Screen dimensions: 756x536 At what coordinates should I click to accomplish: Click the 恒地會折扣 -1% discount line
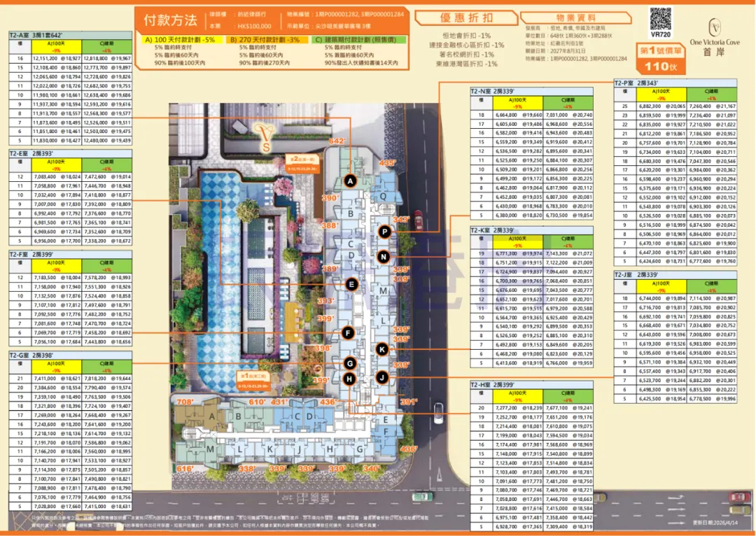466,36
